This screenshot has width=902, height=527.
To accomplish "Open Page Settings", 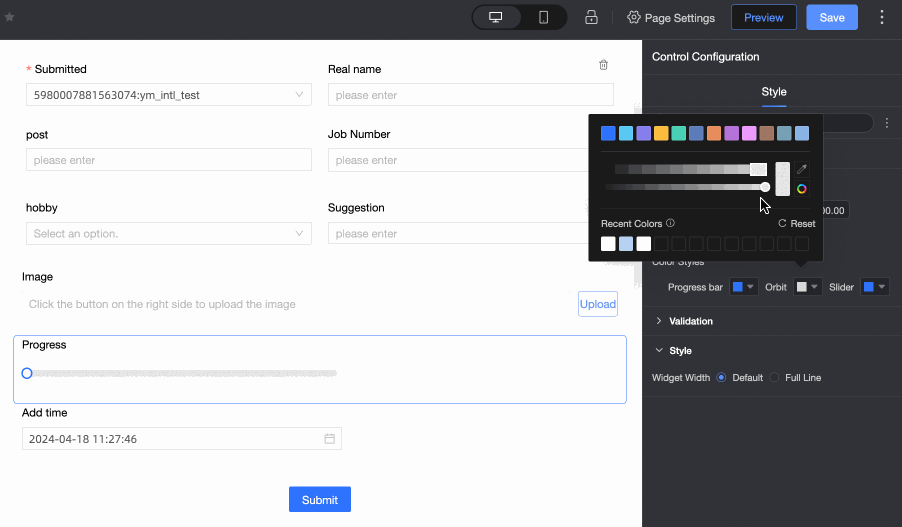I will (671, 18).
